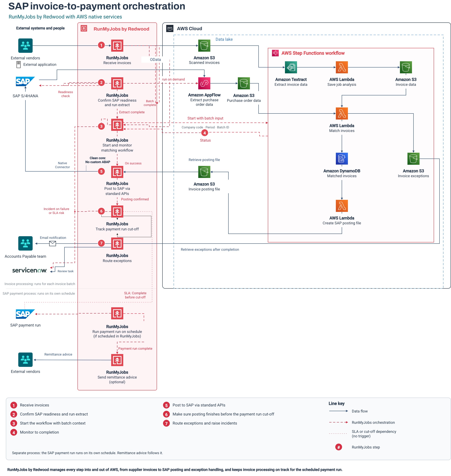The height and width of the screenshot is (476, 451).
Task: Click RunMyJobs Run payment run on schedule icon
Action: pos(117,313)
